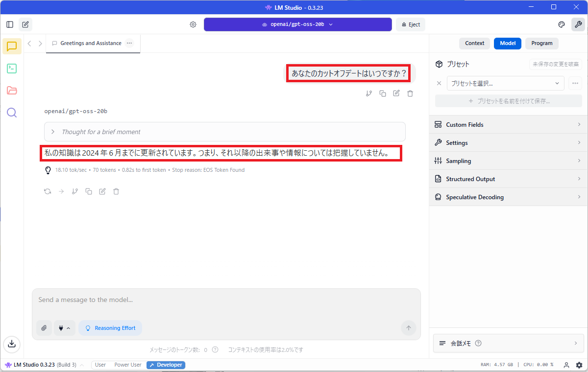Branch from the assistant response
This screenshot has width=588, height=372.
point(75,191)
